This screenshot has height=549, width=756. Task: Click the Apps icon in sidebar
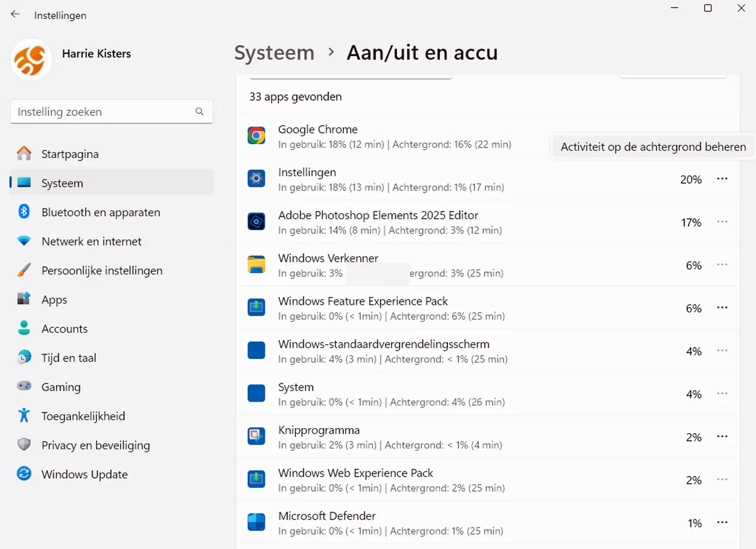pos(24,300)
